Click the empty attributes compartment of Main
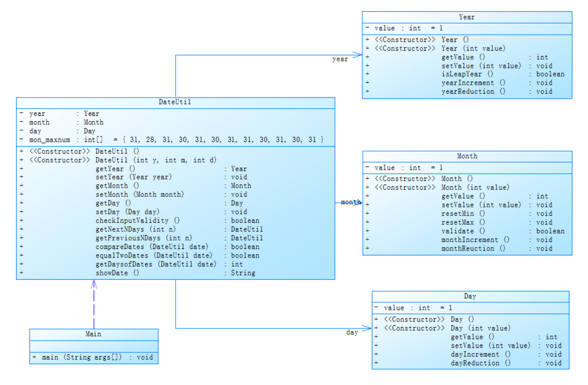The image size is (588, 385). pyautogui.click(x=94, y=347)
